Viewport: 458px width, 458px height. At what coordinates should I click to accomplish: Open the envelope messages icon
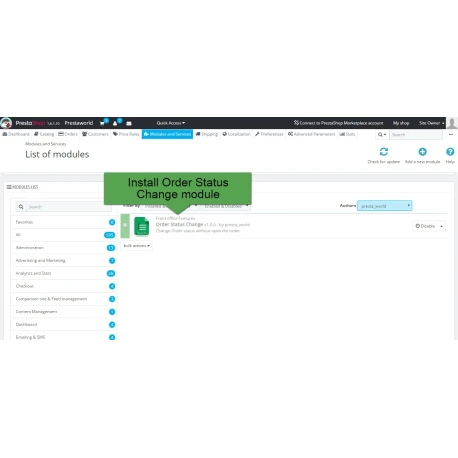[129, 123]
